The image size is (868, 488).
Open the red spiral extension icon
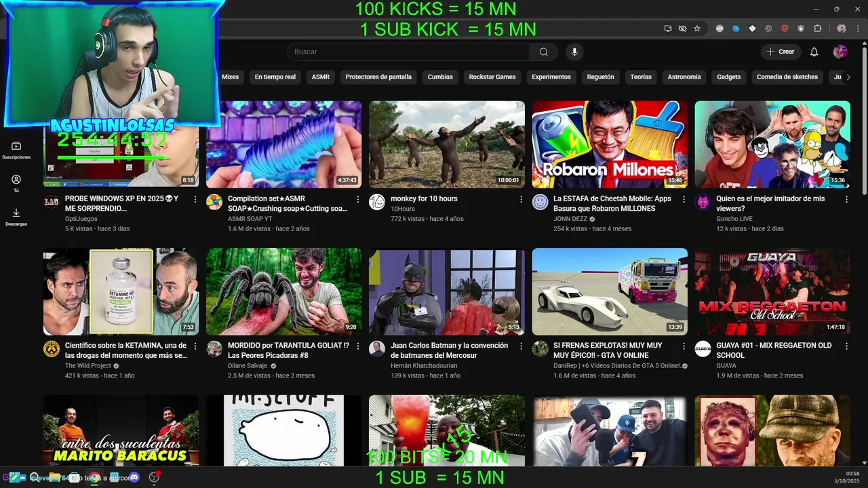[x=785, y=28]
